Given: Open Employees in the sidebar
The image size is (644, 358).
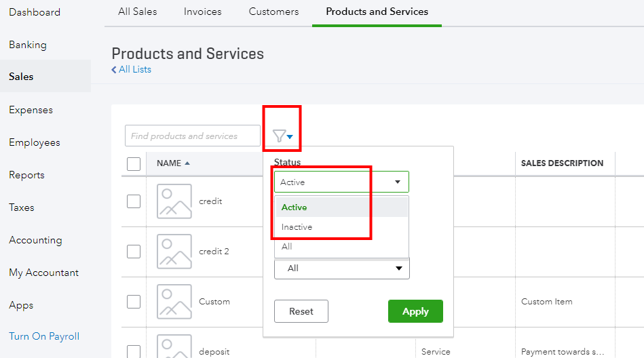Looking at the screenshot, I should [35, 142].
